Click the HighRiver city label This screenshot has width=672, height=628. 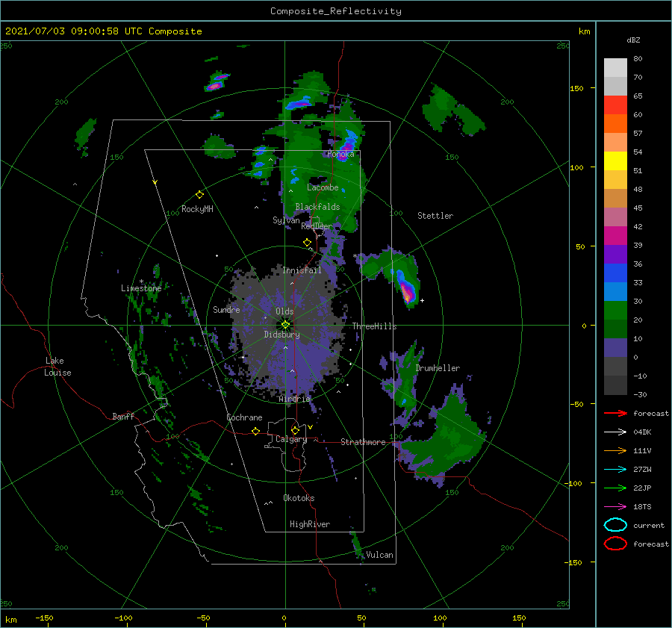pos(309,524)
